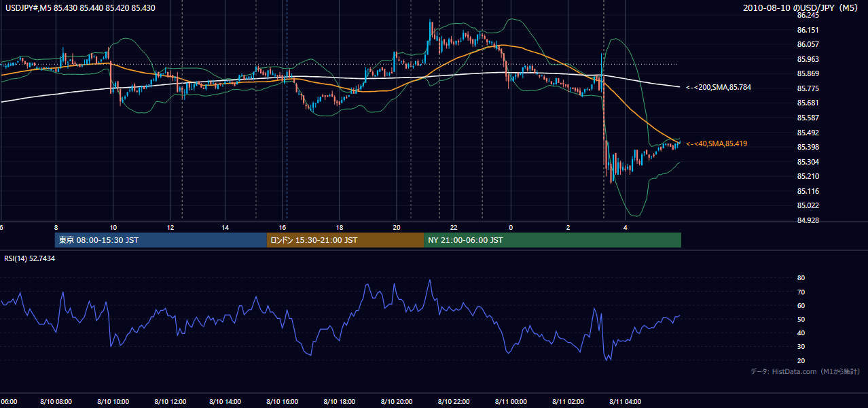Image resolution: width=868 pixels, height=408 pixels.
Task: Click the ロンドン 15:30-21:00 JST session bar
Action: pyautogui.click(x=345, y=240)
